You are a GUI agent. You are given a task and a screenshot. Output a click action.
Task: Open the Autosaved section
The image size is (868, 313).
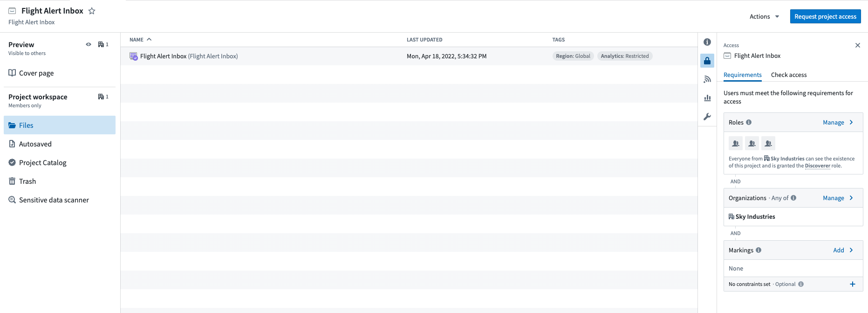[60, 144]
